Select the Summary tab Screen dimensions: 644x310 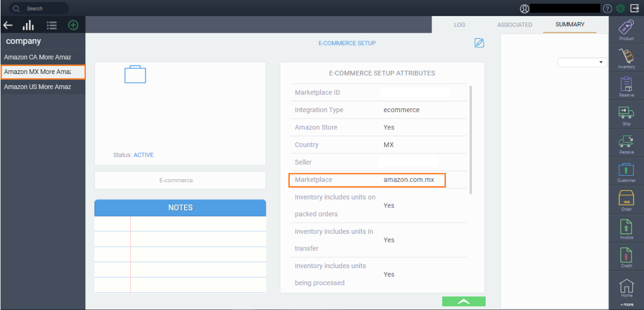tap(570, 25)
